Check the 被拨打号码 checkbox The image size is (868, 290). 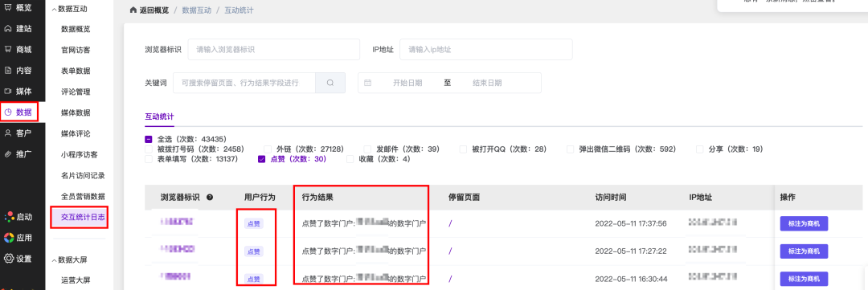tap(149, 149)
